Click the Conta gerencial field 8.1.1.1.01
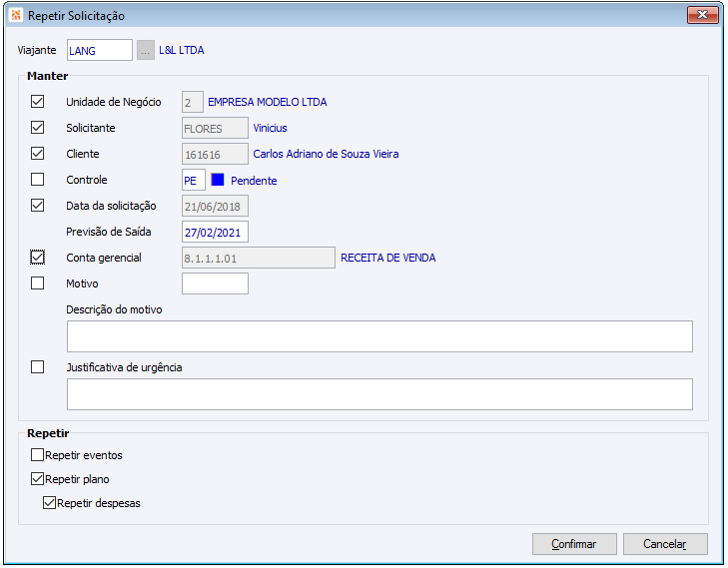 click(259, 258)
